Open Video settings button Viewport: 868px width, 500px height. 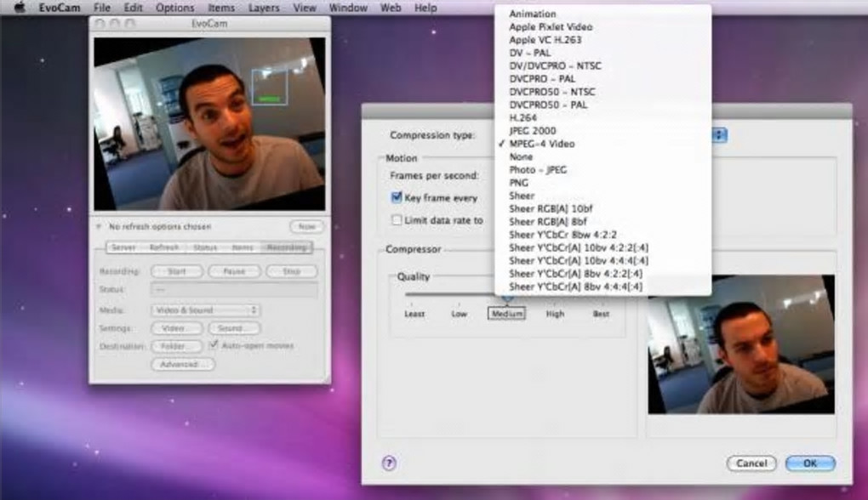[177, 328]
